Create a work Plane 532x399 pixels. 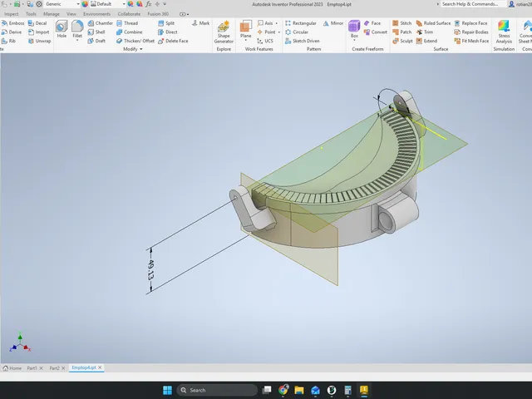click(x=246, y=29)
